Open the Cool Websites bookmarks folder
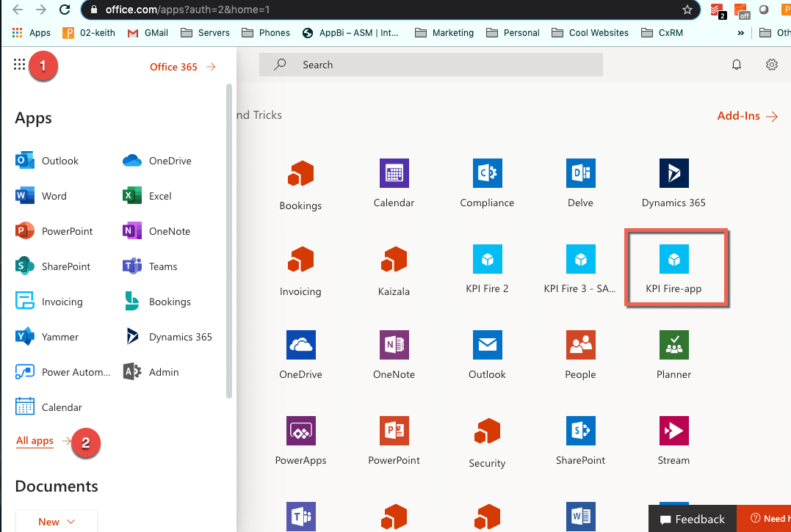The image size is (791, 532). (x=590, y=33)
